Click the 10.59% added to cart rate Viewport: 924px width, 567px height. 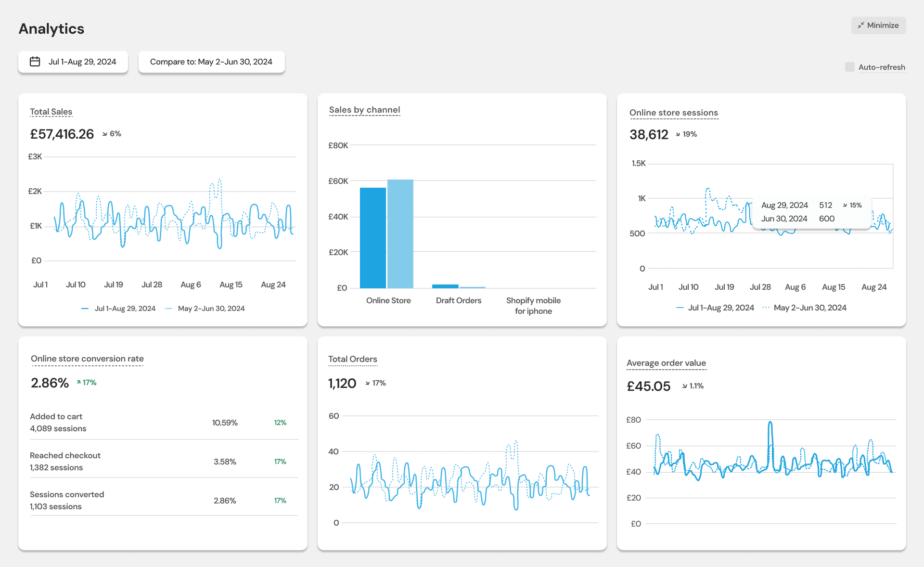225,423
